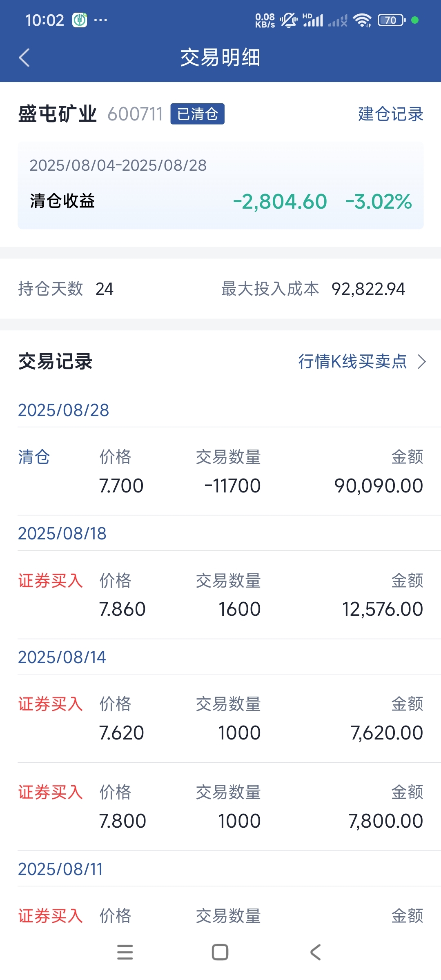Expand the chevron beside 行情K线买卖点
The width and height of the screenshot is (441, 980).
coord(422,361)
